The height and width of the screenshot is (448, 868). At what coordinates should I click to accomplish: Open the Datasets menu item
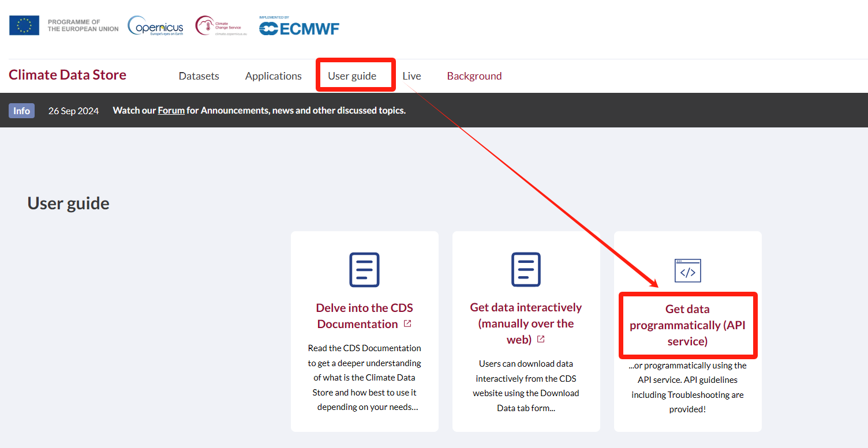click(199, 76)
